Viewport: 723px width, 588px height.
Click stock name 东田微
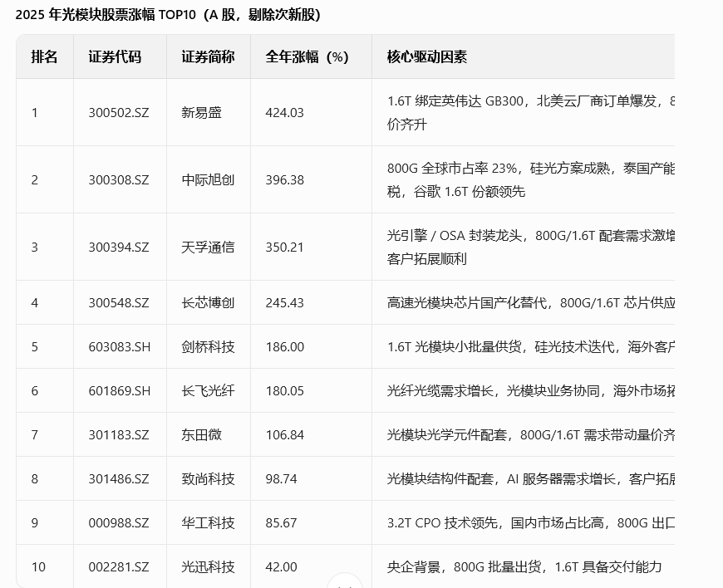tap(201, 434)
